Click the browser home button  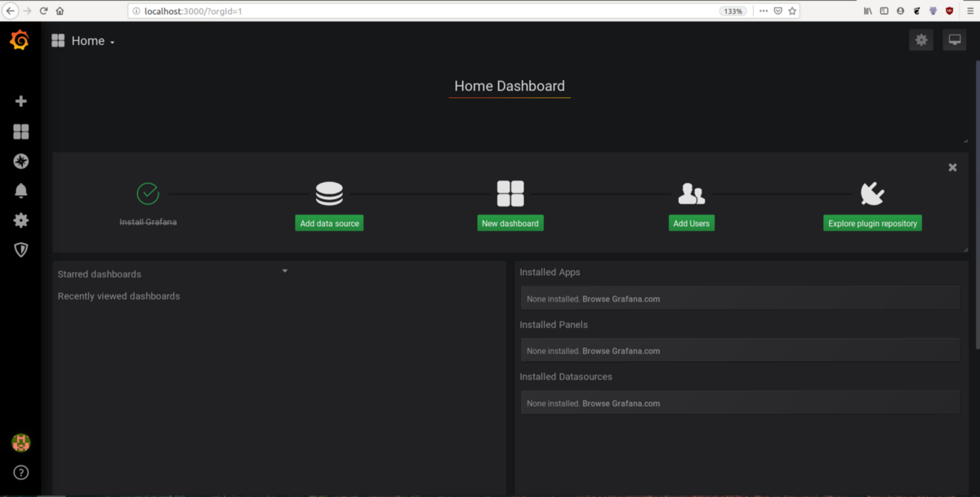point(60,11)
